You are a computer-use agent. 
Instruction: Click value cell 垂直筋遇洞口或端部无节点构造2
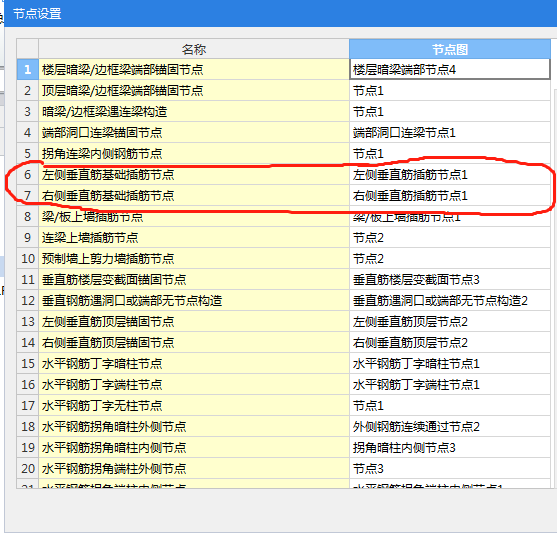[x=450, y=300]
